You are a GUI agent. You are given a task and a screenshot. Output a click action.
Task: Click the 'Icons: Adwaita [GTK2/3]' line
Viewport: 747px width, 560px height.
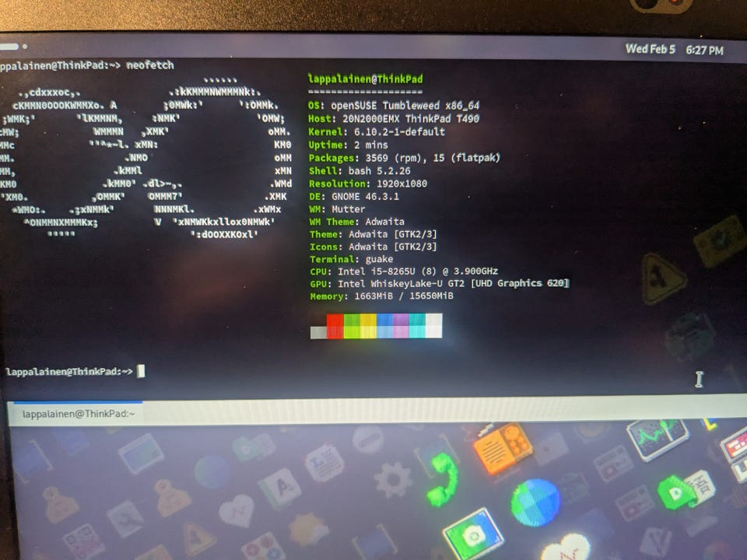pos(373,247)
